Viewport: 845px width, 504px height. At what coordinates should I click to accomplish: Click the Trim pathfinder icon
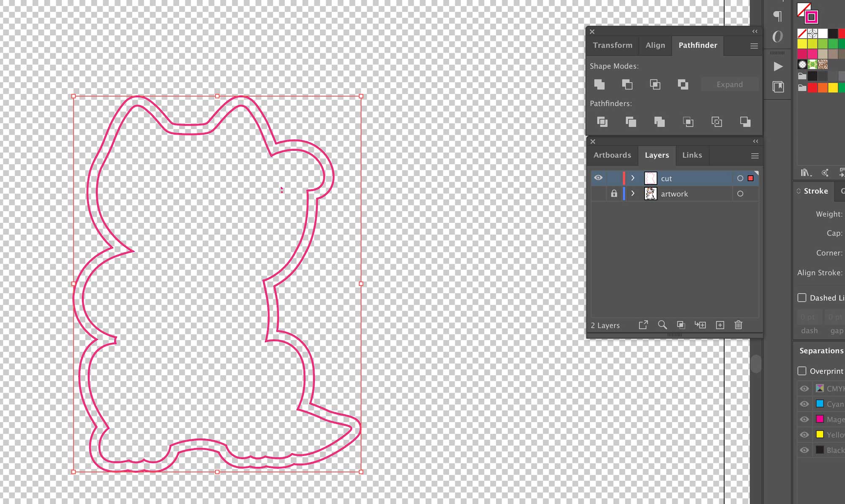(x=631, y=122)
